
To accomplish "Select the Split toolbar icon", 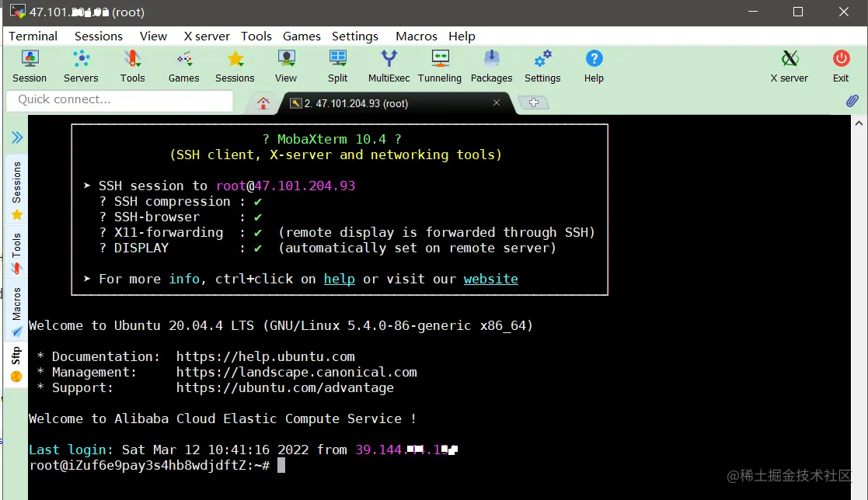I will click(x=338, y=66).
